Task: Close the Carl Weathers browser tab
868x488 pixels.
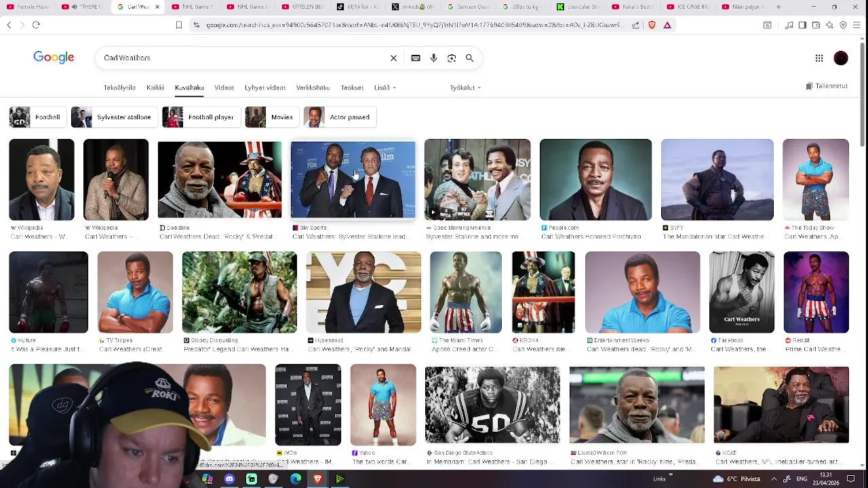Action: coord(157,7)
